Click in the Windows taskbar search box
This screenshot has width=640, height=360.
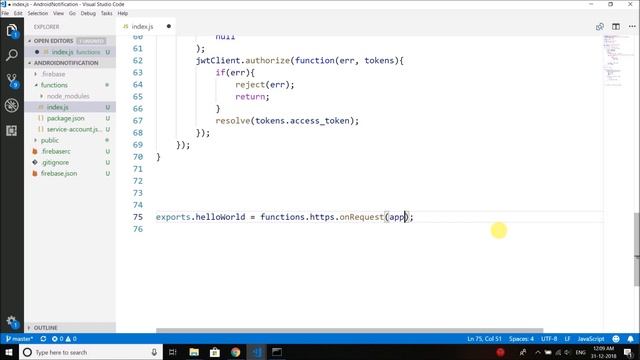pos(91,352)
